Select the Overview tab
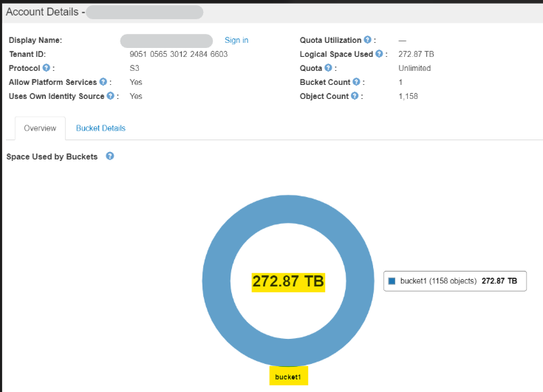Image resolution: width=543 pixels, height=392 pixels. tap(40, 128)
